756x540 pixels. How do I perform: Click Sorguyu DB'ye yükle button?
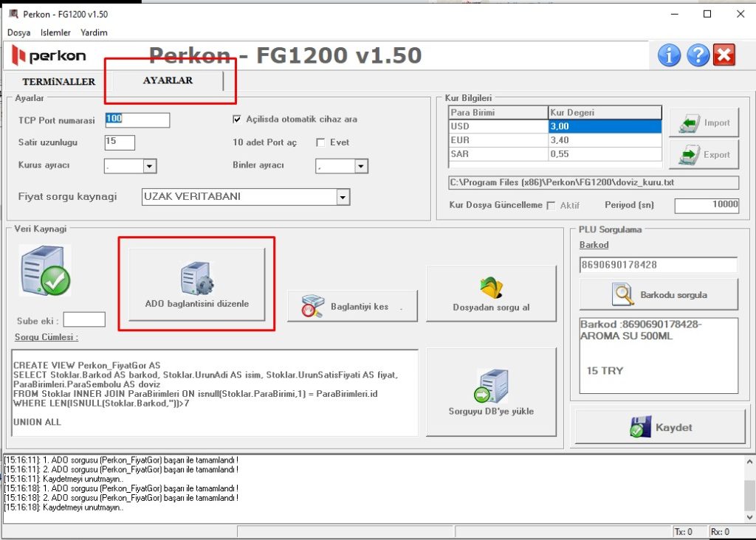(491, 392)
